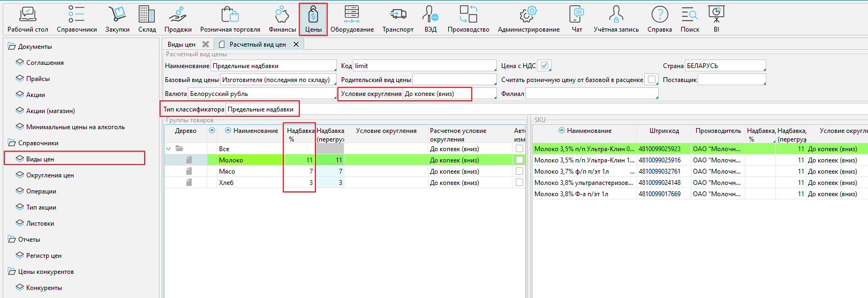Open the Условие округления dropdown
The width and height of the screenshot is (868, 298).
click(x=436, y=94)
